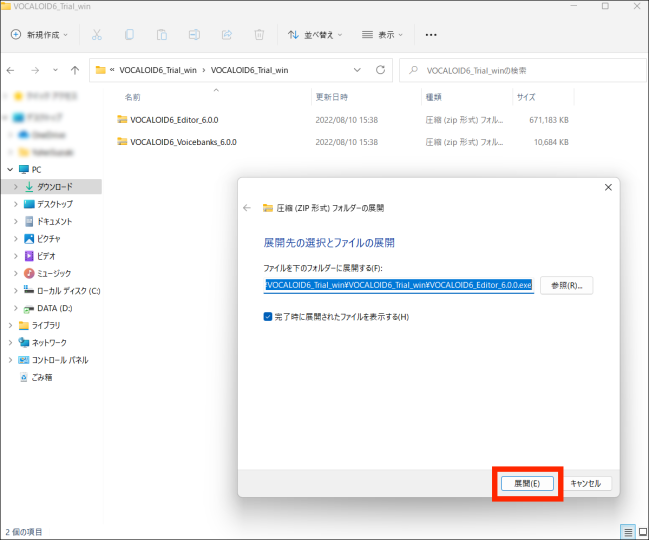The width and height of the screenshot is (649, 540).
Task: Click the 展開(E) extract button
Action: tap(527, 483)
